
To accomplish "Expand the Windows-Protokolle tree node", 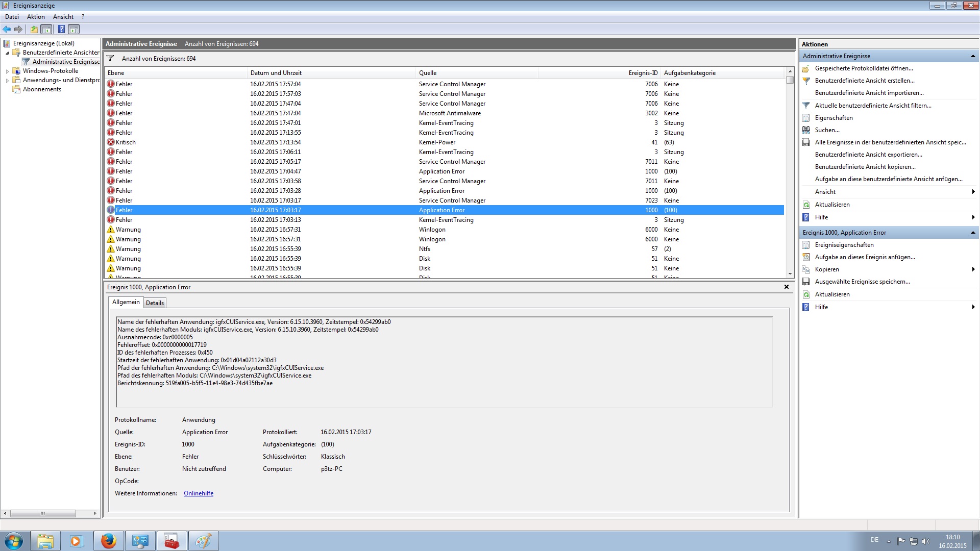I will [x=7, y=71].
